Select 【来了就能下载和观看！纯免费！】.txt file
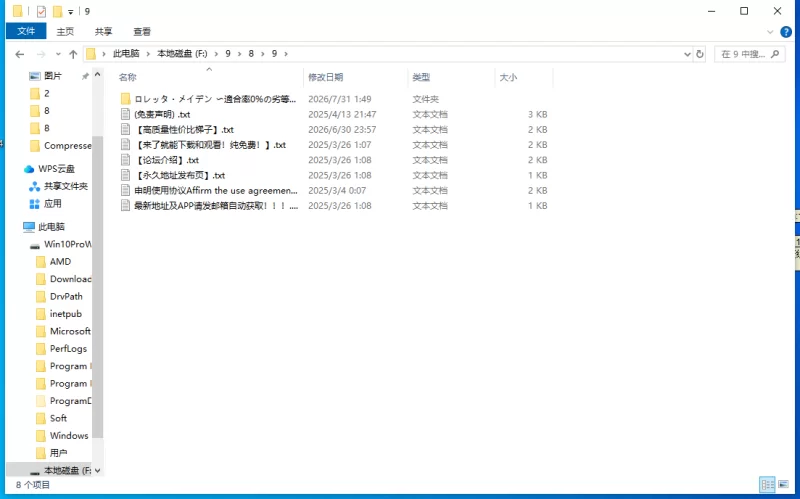The image size is (800, 499). [210, 145]
